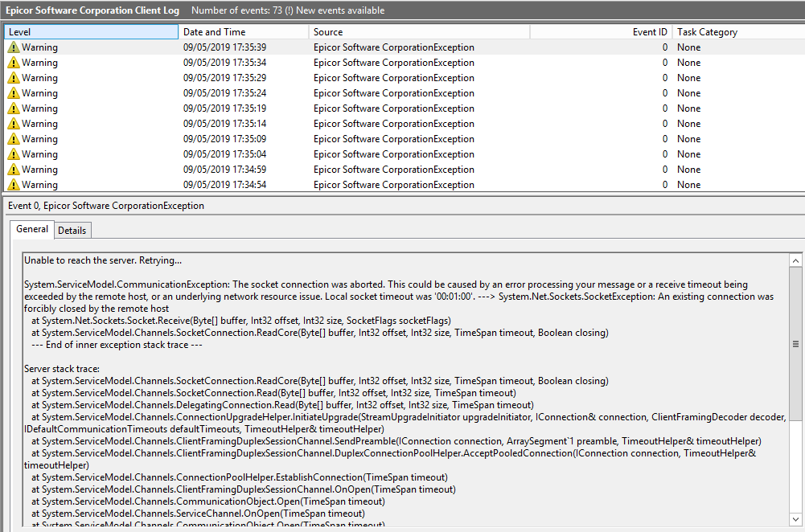Screen dimensions: 805x532
Task: Click 'Event 0, Epicor Software CorporationException' heading
Action: tap(106, 206)
